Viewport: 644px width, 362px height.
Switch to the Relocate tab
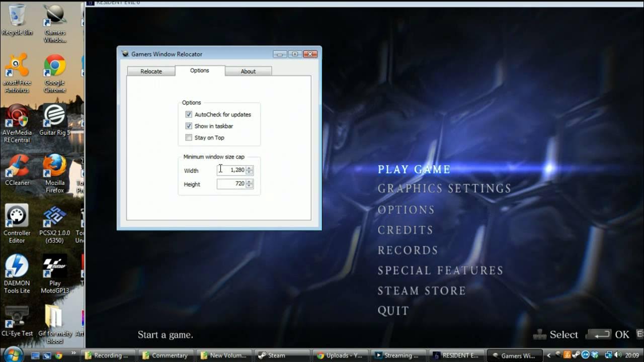pos(151,71)
